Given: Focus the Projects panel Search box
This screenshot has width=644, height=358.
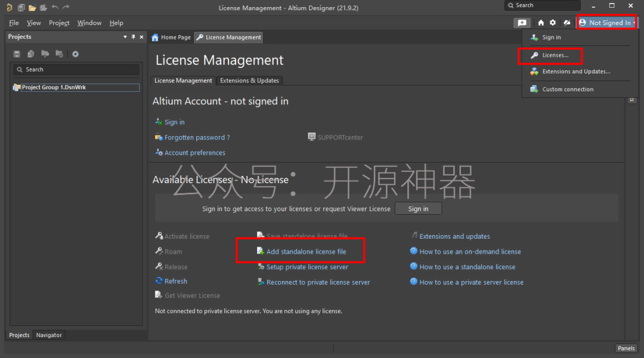Looking at the screenshot, I should point(76,69).
